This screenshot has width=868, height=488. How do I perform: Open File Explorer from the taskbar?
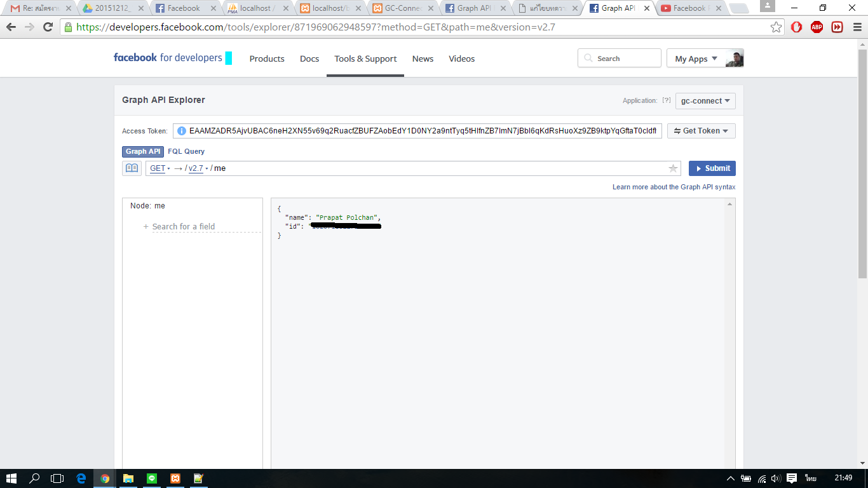(128, 478)
